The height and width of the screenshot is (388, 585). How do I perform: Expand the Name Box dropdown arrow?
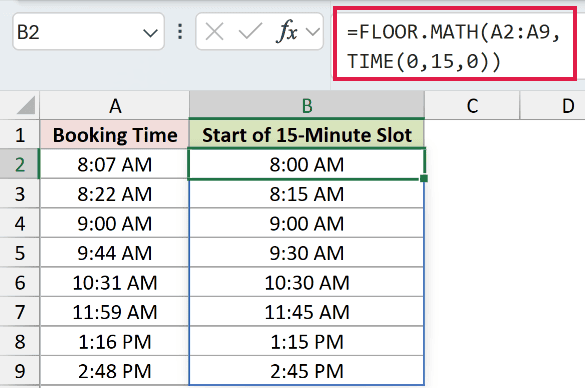(150, 34)
